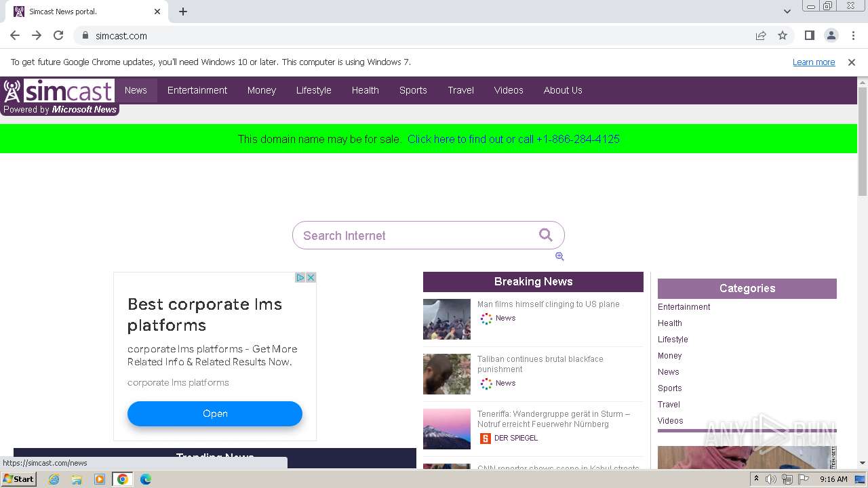The height and width of the screenshot is (488, 868).
Task: Show hidden tray icons arrow
Action: point(756,479)
